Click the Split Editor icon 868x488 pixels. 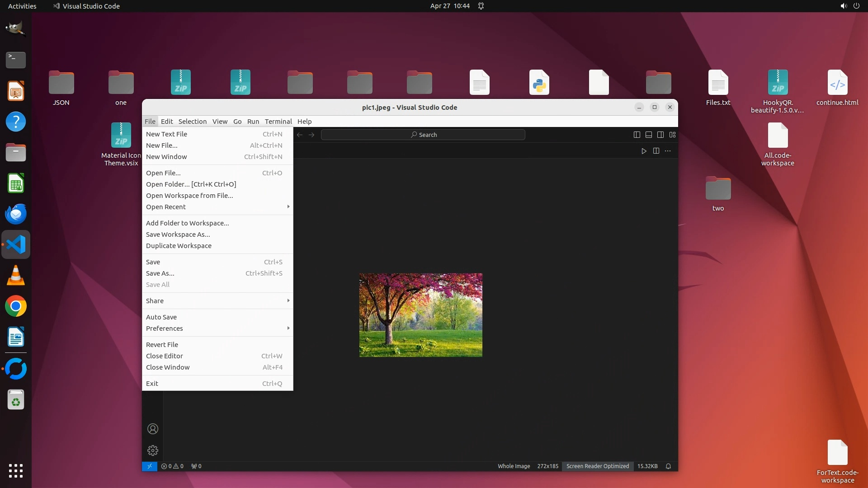pyautogui.click(x=656, y=151)
